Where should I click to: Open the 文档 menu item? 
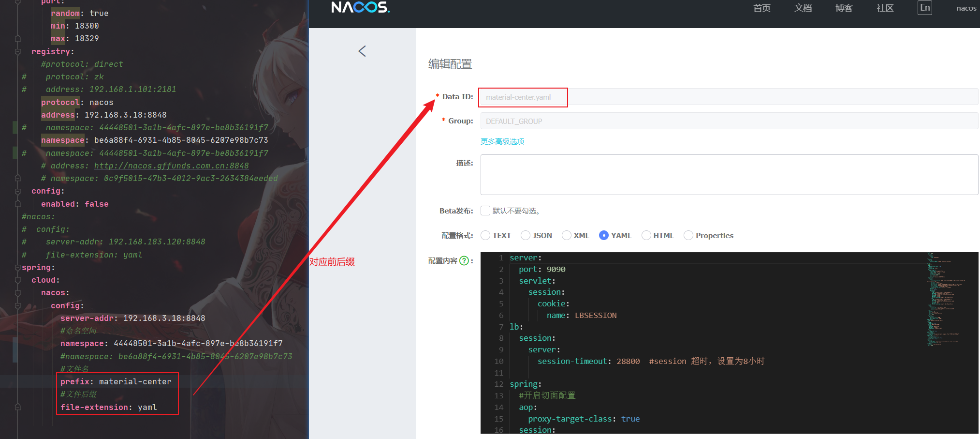click(803, 8)
